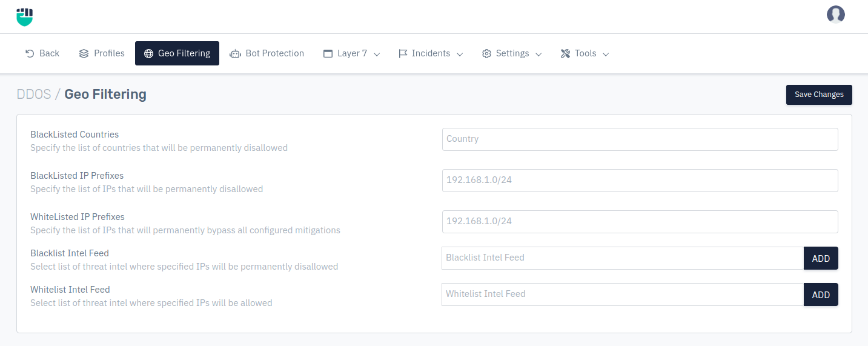
Task: Click the Tools wrench icon
Action: (x=565, y=53)
